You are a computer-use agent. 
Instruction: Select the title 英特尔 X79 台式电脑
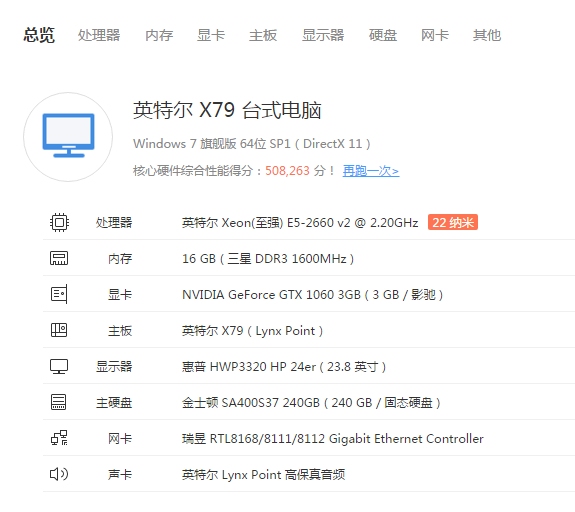[227, 110]
